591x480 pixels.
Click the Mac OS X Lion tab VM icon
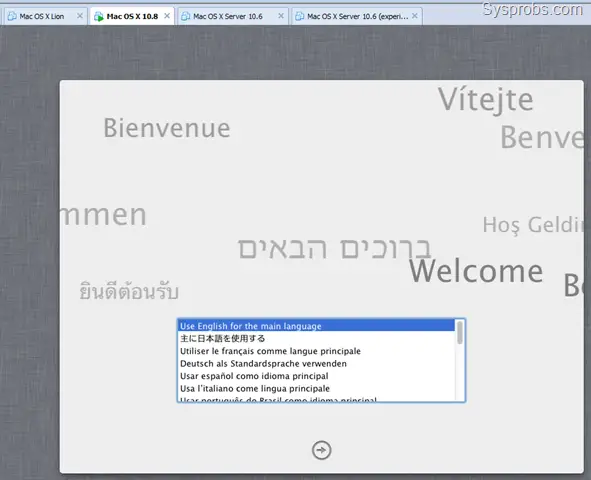(12, 16)
